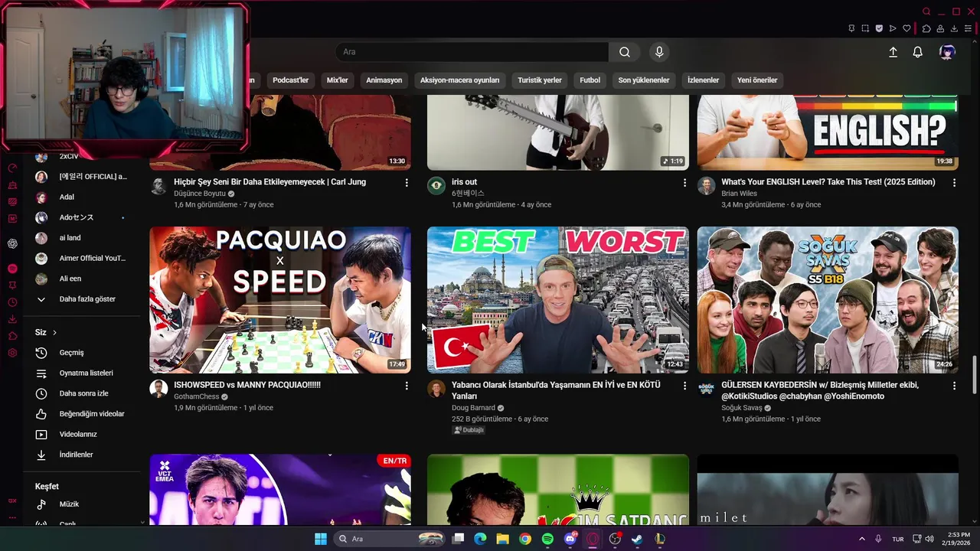Click the YouTube Ara search field

click(472, 52)
